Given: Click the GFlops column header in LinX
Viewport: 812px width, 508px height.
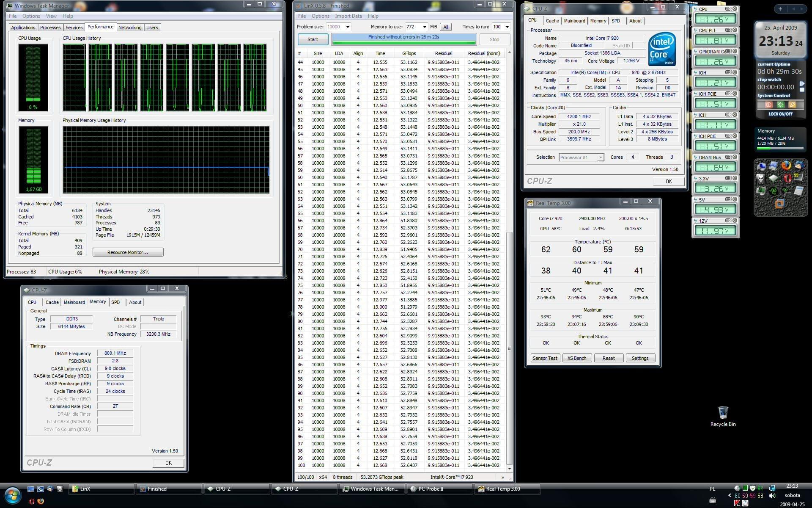Looking at the screenshot, I should coord(409,53).
